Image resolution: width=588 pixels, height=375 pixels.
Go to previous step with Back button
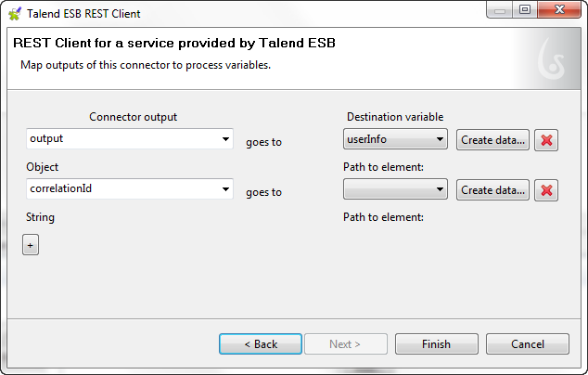[x=261, y=343]
